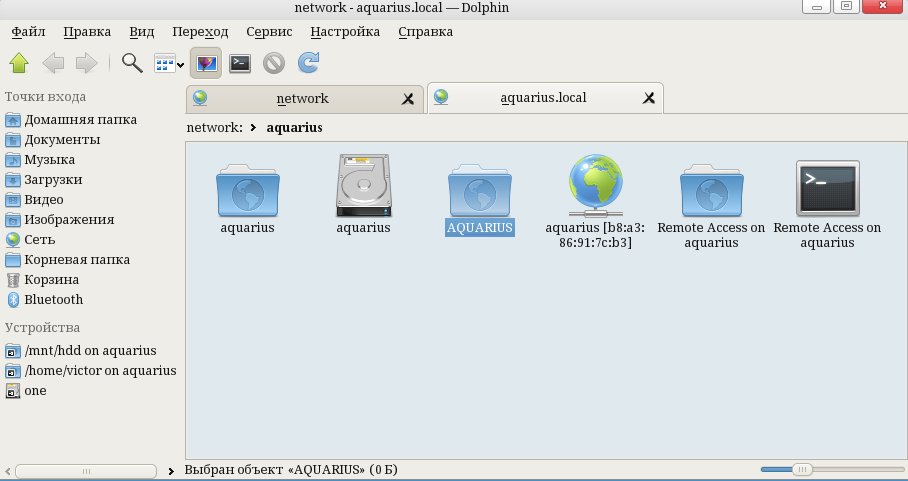Open Видео in the sidebar
The width and height of the screenshot is (908, 481).
point(44,200)
